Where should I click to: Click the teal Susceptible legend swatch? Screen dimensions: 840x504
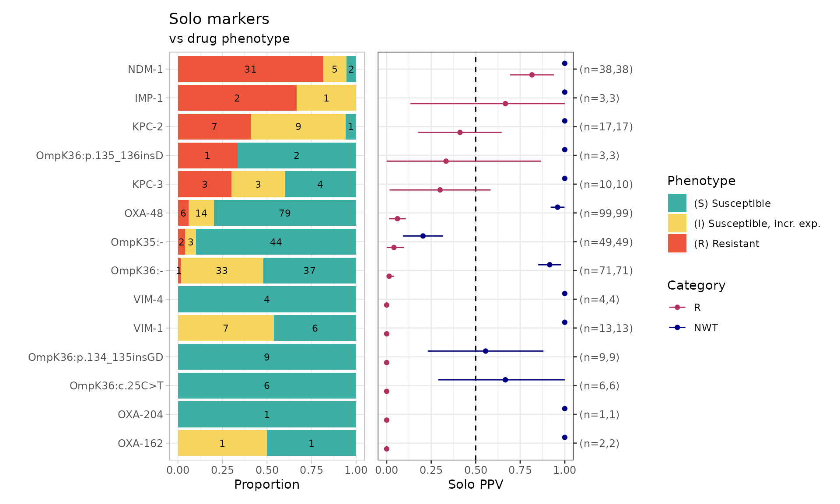(677, 203)
